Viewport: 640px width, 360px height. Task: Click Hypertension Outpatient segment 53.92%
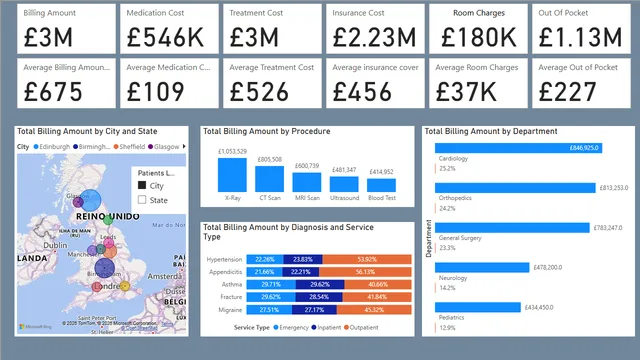(367, 259)
